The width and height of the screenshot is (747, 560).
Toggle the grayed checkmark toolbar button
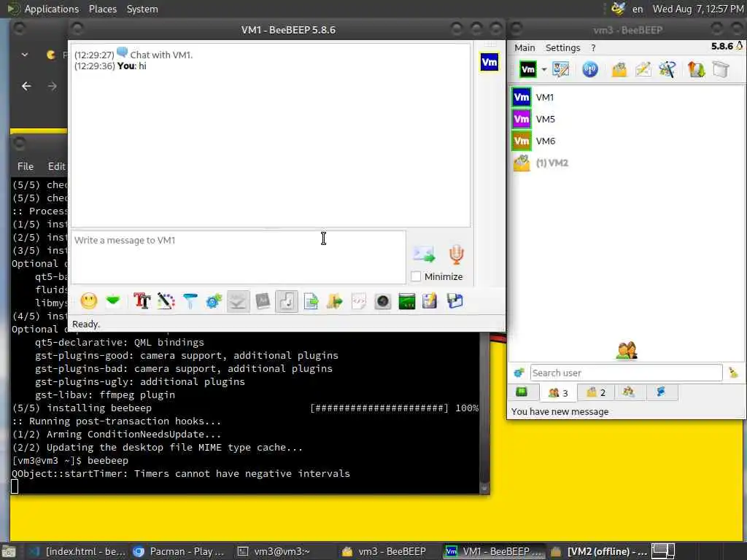pyautogui.click(x=239, y=301)
